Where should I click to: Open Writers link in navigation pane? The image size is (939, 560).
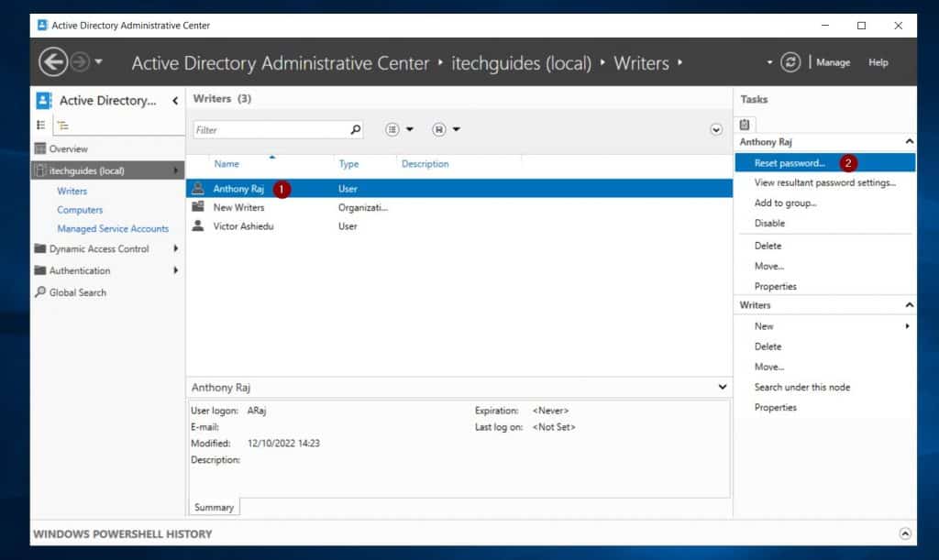tap(72, 192)
